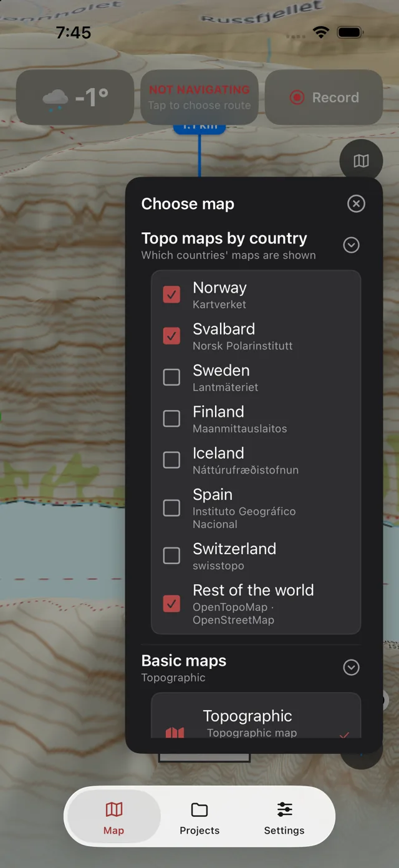Click the Norsk Polarinstitutt label
The width and height of the screenshot is (399, 868).
[243, 346]
